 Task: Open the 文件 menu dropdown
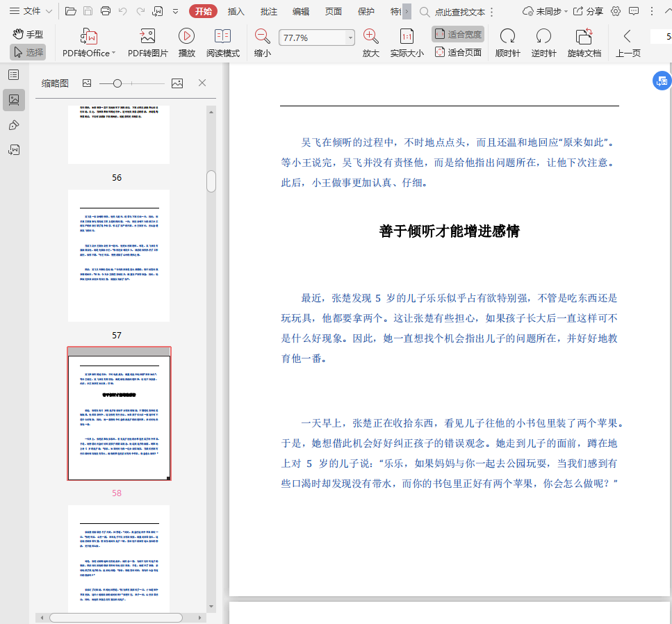(31, 11)
